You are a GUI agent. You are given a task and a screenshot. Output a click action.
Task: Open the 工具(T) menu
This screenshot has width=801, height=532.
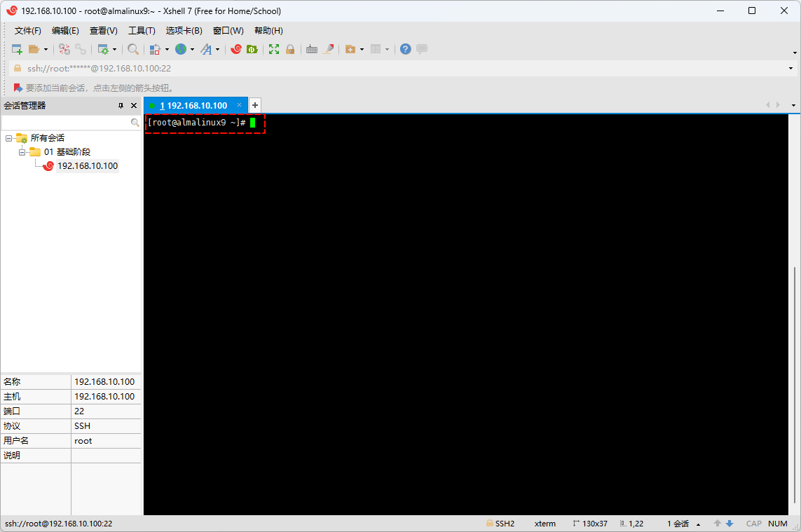coord(142,31)
